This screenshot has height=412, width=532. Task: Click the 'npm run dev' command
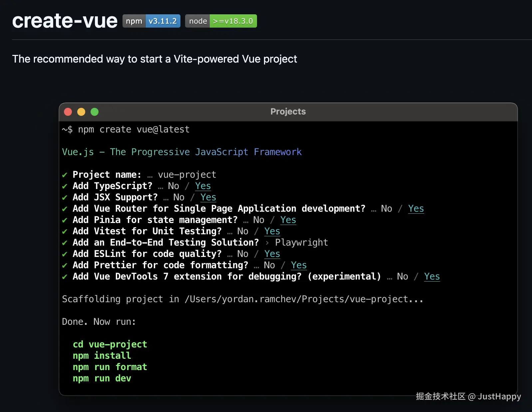coord(102,378)
